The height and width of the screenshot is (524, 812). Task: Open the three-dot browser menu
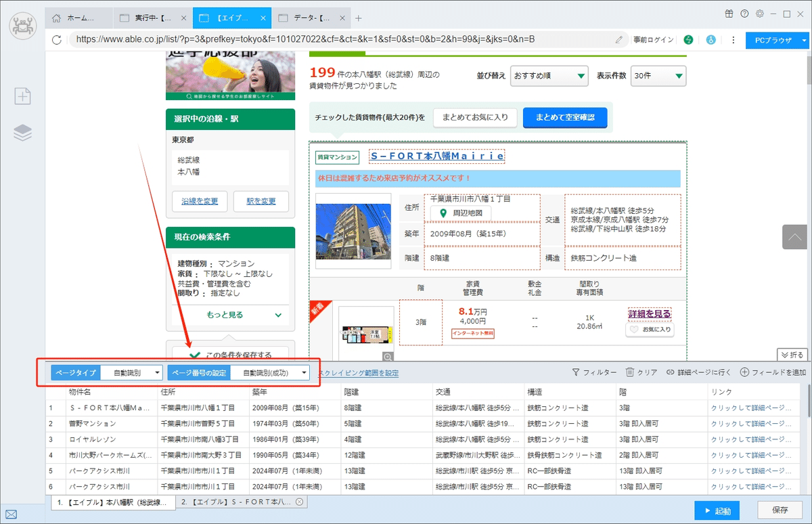732,40
